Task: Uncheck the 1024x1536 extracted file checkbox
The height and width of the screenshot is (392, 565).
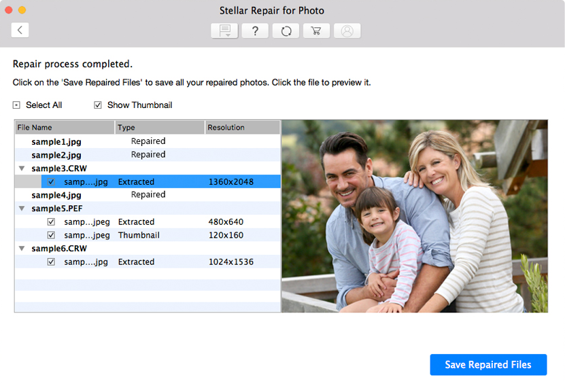Action: pos(51,262)
